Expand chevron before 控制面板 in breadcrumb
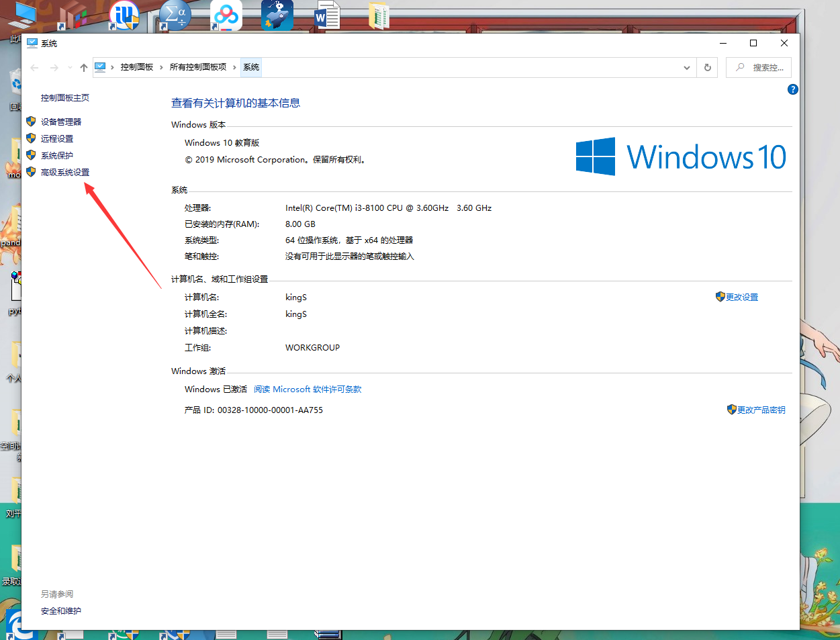Screen dimensions: 840x640 [x=112, y=67]
